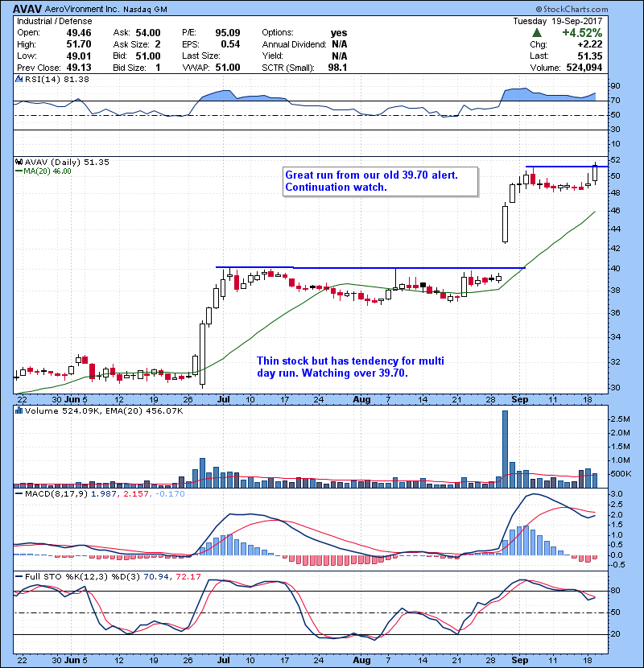Click the Industrial / Defense sector label
The width and height of the screenshot is (644, 668).
tap(54, 21)
